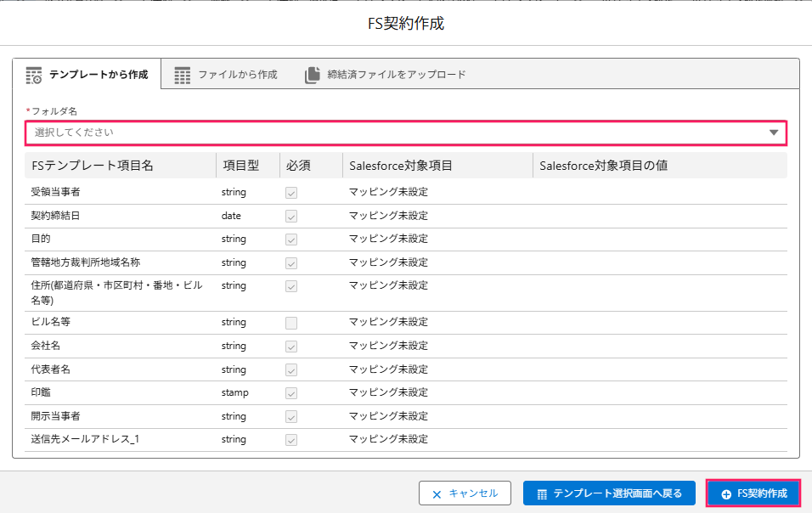
Task: Toggle the 必須 checkbox for 住所 row
Action: tap(291, 286)
